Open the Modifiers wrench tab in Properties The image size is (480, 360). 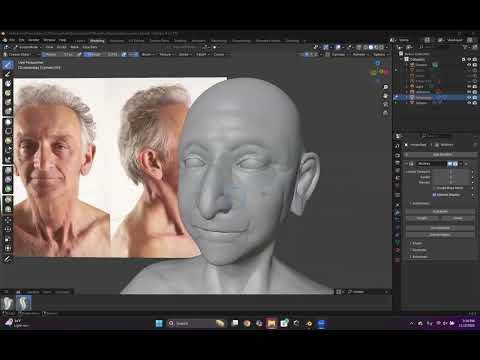397,212
